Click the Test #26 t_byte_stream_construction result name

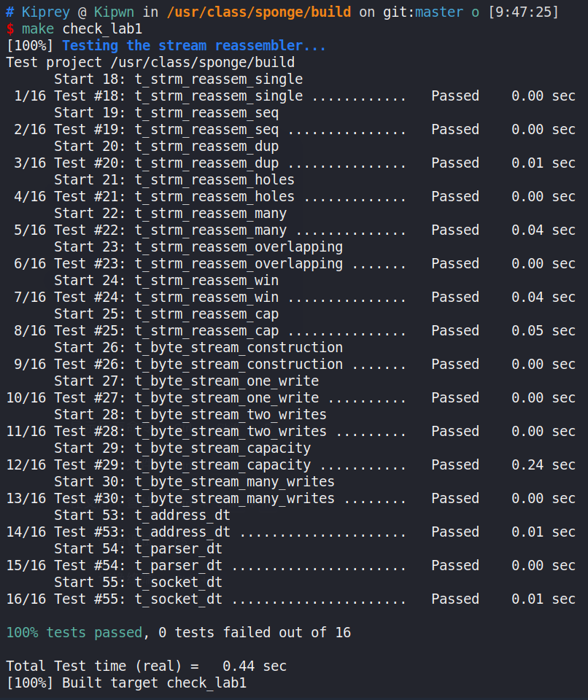click(239, 364)
